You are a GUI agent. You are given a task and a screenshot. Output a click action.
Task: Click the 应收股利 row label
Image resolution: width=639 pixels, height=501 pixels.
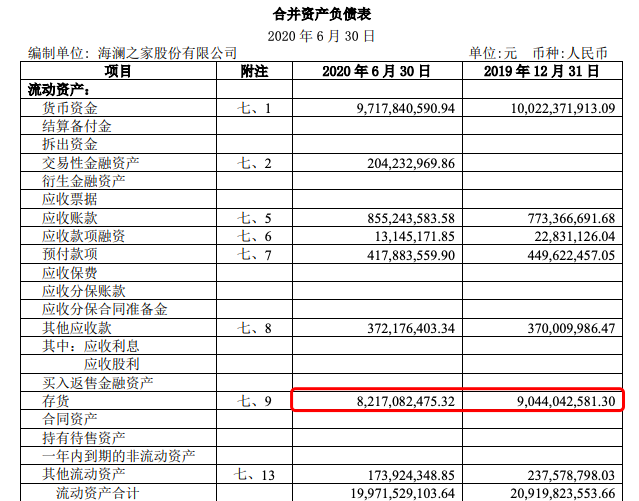click(111, 364)
